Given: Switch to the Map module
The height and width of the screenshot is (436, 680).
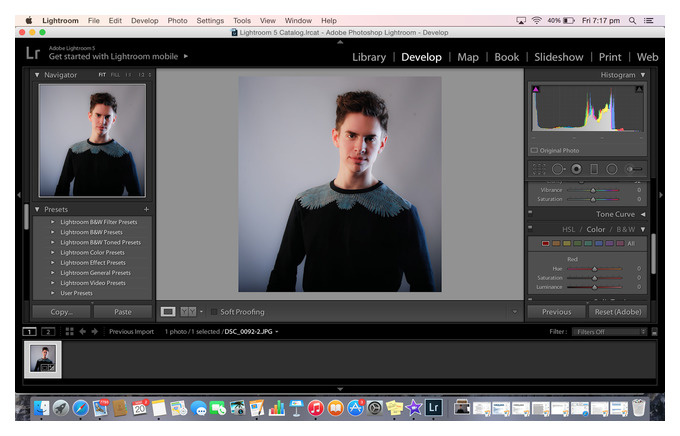Looking at the screenshot, I should tap(468, 57).
